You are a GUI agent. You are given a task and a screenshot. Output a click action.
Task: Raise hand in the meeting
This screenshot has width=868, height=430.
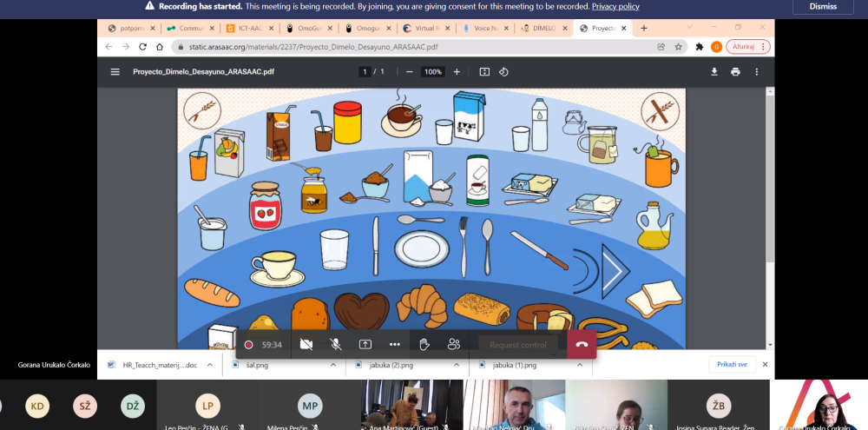[x=424, y=345]
